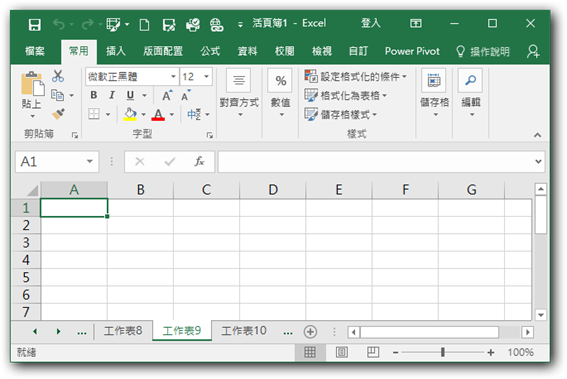Screen dimensions: 567x379
Task: Open the font name dropdown
Action: (173, 76)
